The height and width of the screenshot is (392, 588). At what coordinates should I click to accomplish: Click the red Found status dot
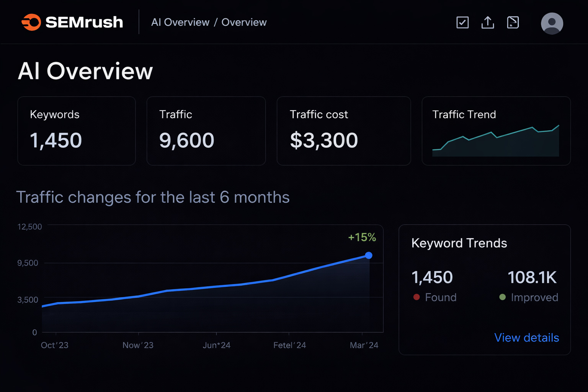click(x=416, y=297)
